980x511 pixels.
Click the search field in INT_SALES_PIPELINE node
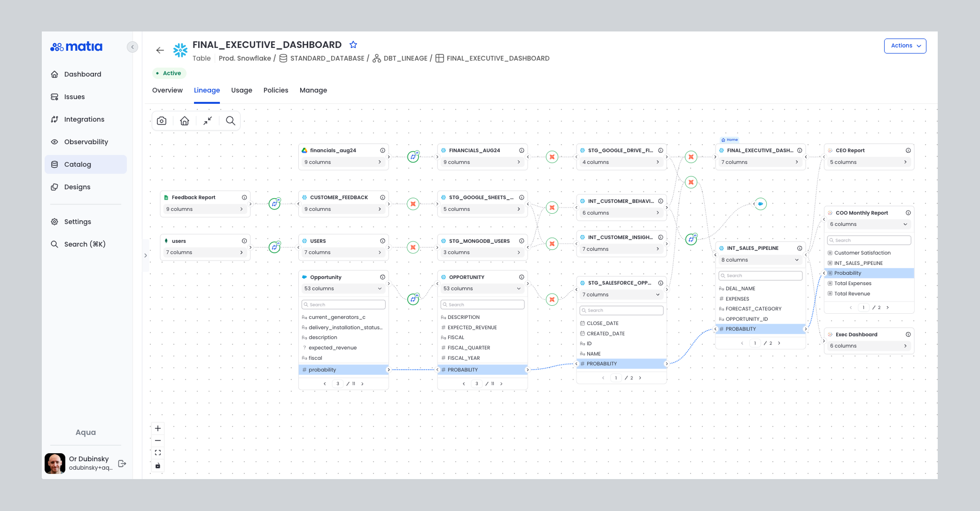click(x=761, y=276)
